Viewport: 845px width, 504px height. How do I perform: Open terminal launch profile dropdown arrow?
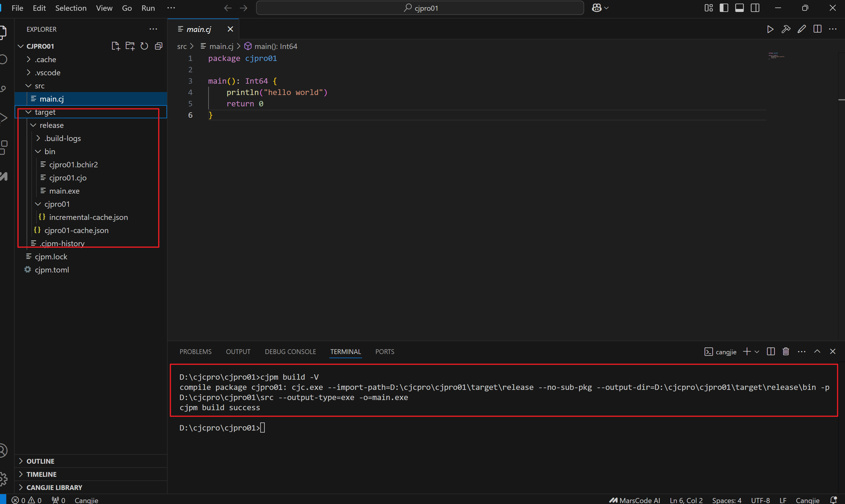point(757,352)
